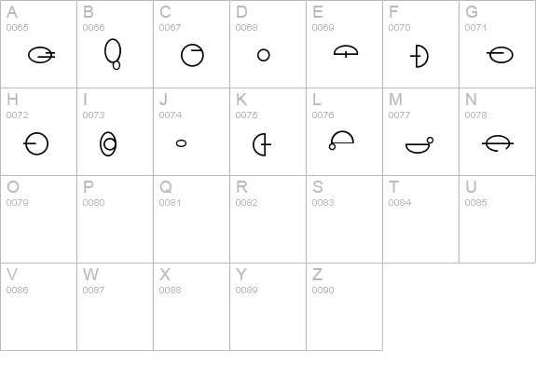Select the empty cell labeled Z 0090

tap(344, 306)
